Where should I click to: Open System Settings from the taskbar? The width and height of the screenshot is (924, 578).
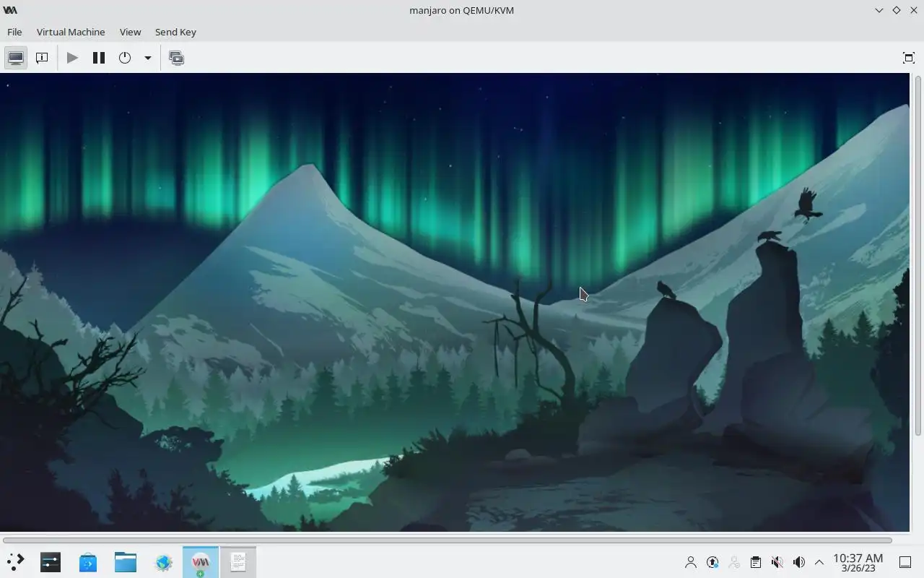pos(51,561)
